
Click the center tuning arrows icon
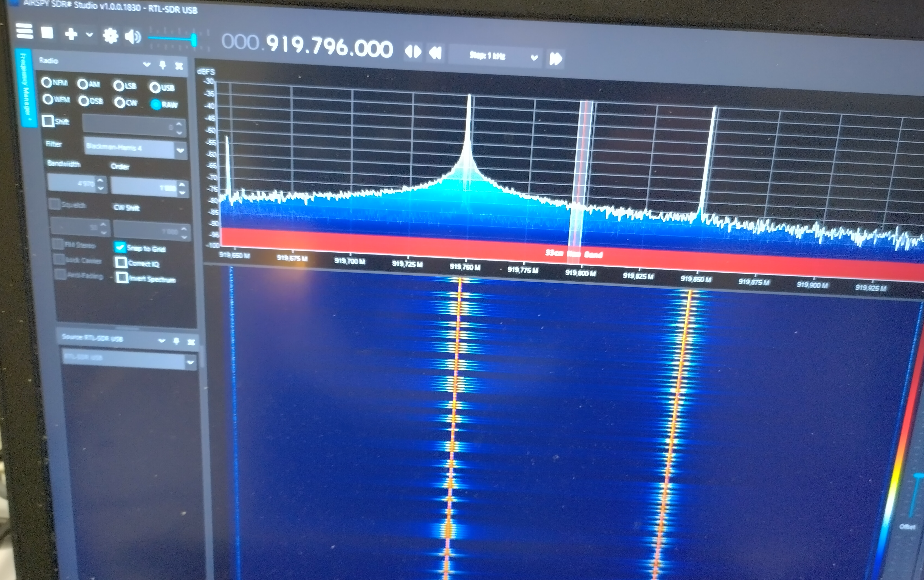[x=413, y=51]
